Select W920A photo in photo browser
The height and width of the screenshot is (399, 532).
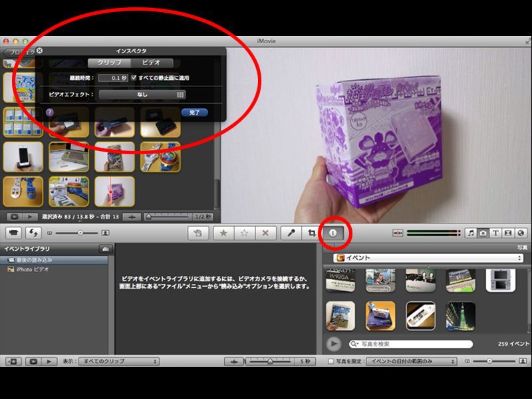[x=340, y=280]
